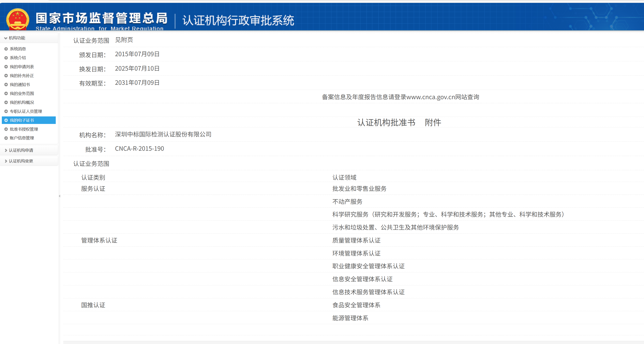Click the horizontal scrollbar at page bottom

click(350, 342)
